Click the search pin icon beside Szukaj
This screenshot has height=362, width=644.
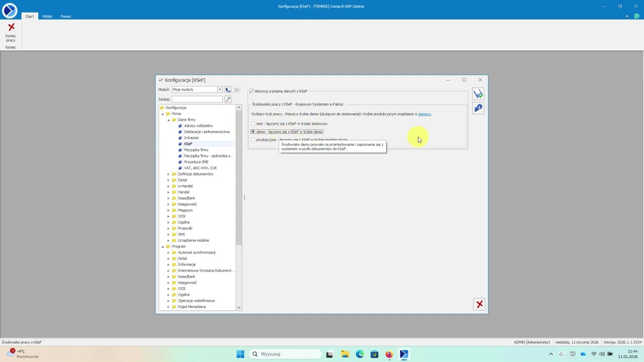pyautogui.click(x=228, y=99)
